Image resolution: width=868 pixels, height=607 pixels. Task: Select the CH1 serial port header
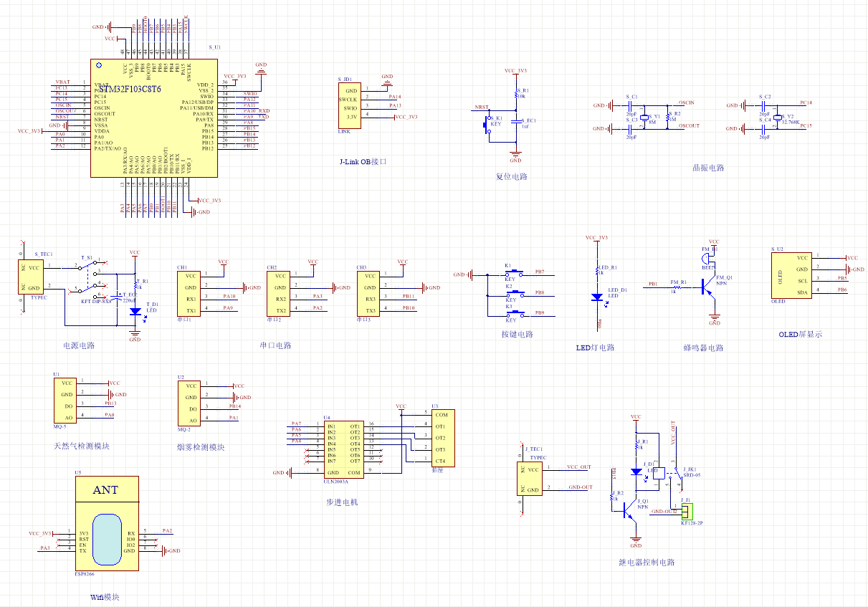(x=189, y=293)
